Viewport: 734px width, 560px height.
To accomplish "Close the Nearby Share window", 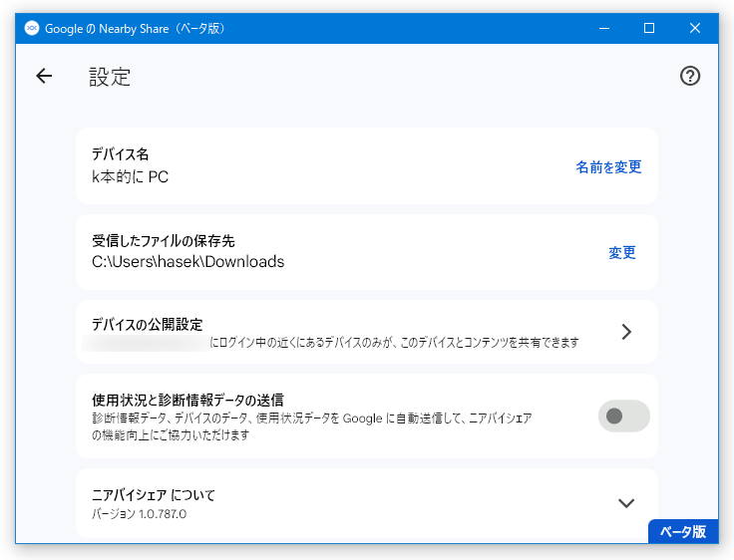I will tap(695, 29).
